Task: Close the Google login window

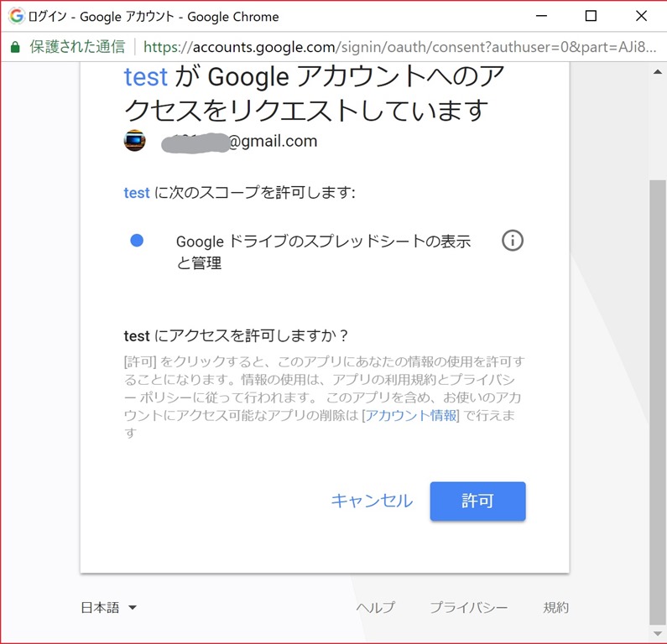Action: pos(641,16)
